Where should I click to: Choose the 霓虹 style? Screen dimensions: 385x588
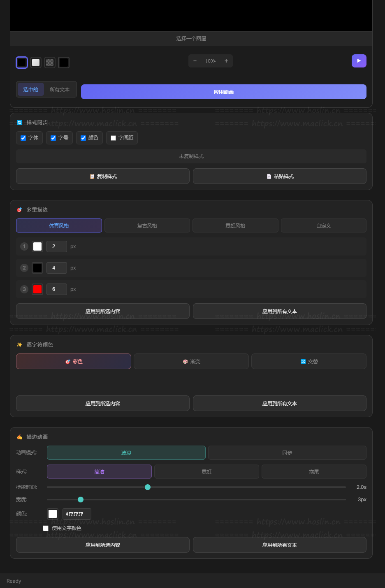coord(206,472)
